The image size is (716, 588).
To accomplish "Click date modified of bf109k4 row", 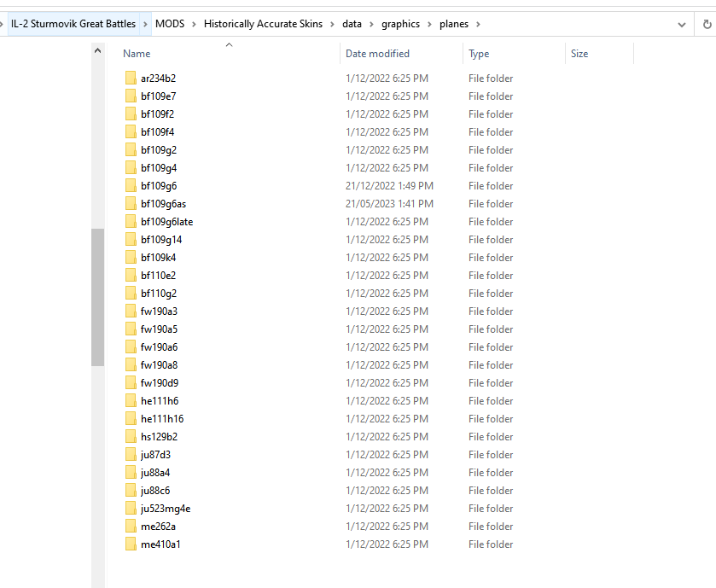I will (387, 258).
